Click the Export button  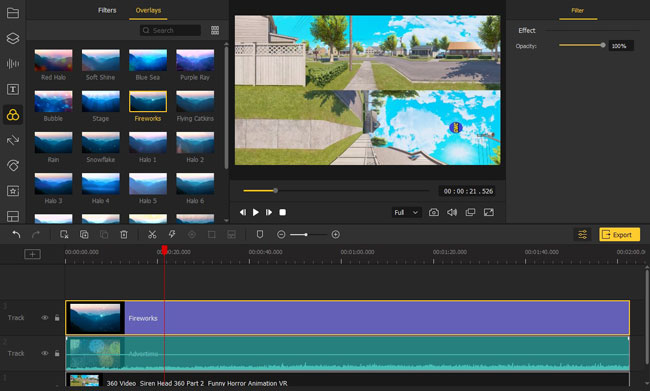(x=619, y=235)
